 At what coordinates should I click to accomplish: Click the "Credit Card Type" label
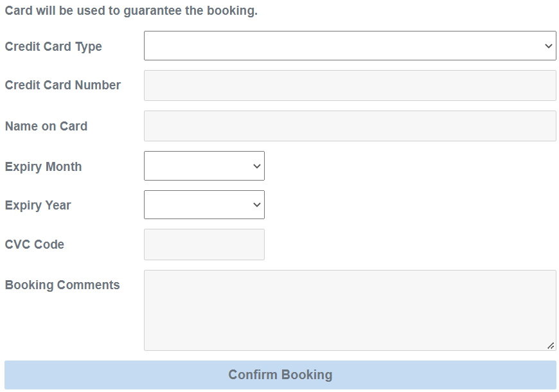point(53,47)
